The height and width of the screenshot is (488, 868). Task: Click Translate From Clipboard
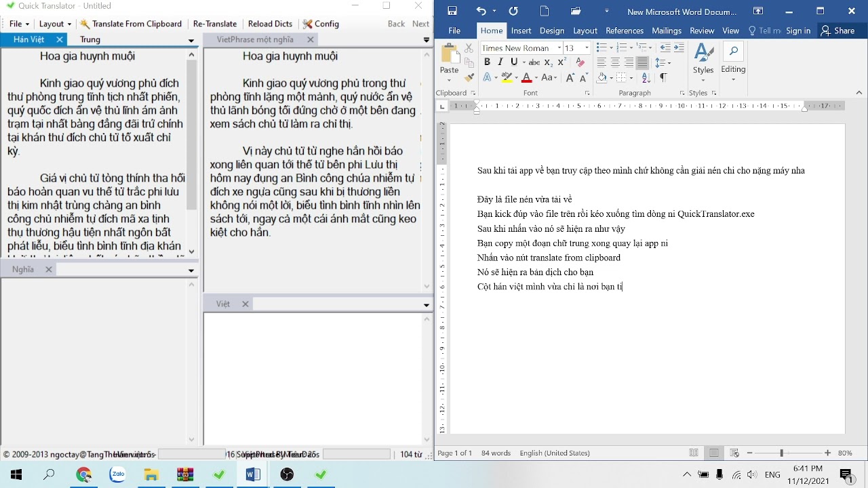pos(131,24)
